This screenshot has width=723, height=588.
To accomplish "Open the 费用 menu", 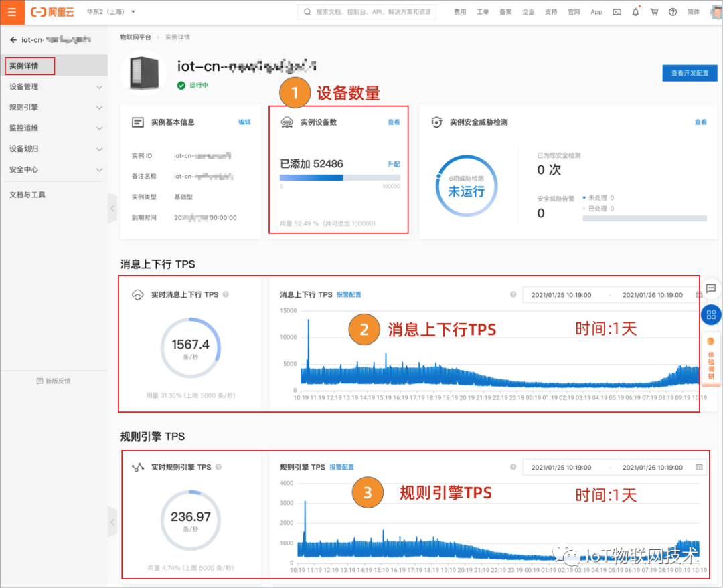I will 460,12.
